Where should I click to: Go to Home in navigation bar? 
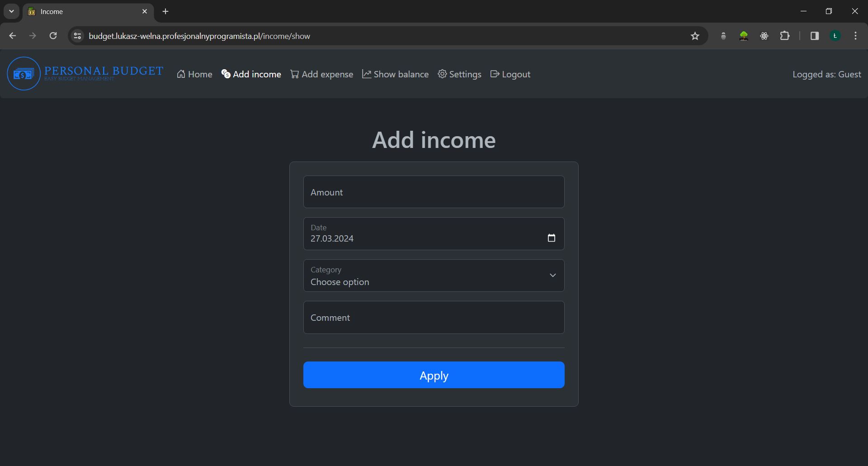pos(194,74)
